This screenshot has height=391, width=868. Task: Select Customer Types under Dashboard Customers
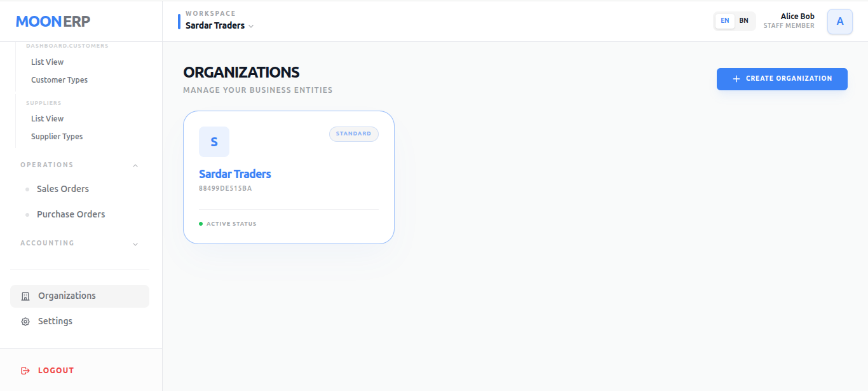(x=59, y=79)
